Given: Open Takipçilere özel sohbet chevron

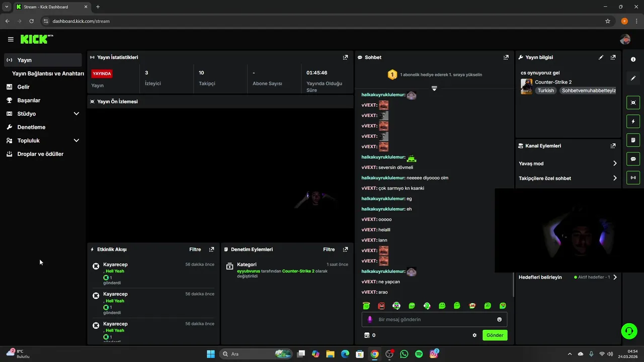Looking at the screenshot, I should tap(615, 178).
